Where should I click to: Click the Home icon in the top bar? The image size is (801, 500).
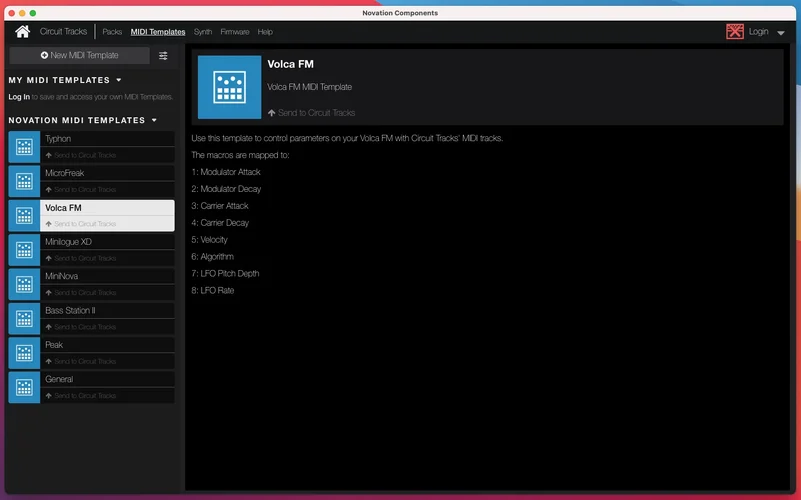tap(22, 32)
